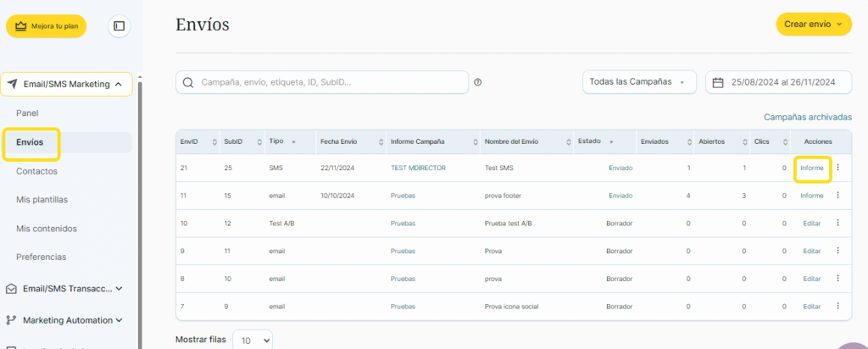This screenshot has width=868, height=349.
Task: Open Mis plantillas in sidebar
Action: pyautogui.click(x=42, y=200)
